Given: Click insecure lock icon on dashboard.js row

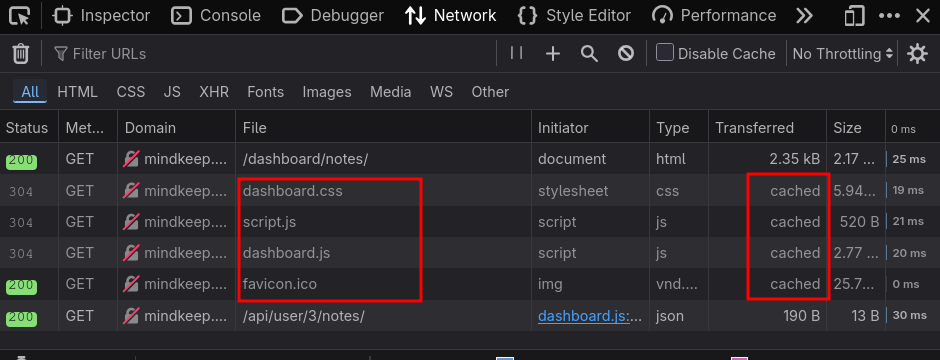Looking at the screenshot, I should (x=131, y=253).
